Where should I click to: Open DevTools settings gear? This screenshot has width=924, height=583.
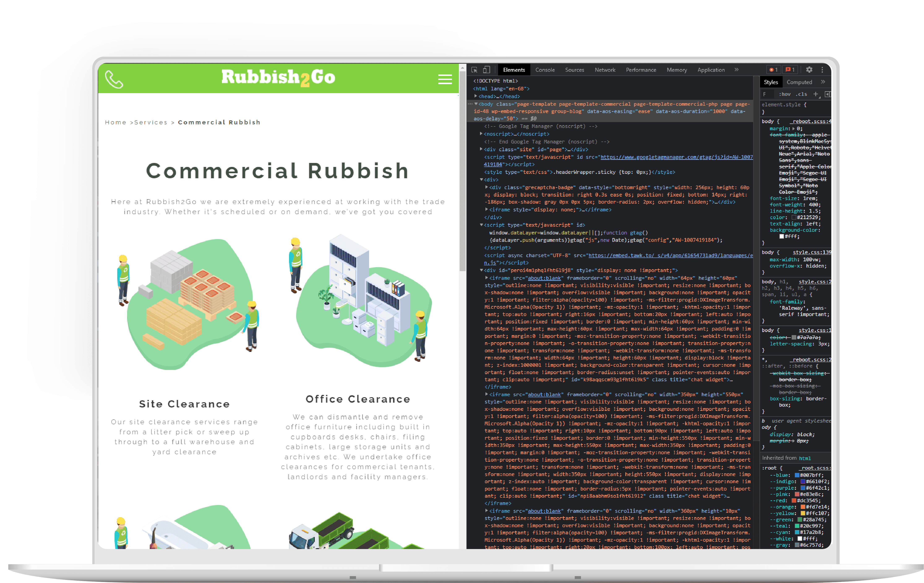[x=809, y=70]
